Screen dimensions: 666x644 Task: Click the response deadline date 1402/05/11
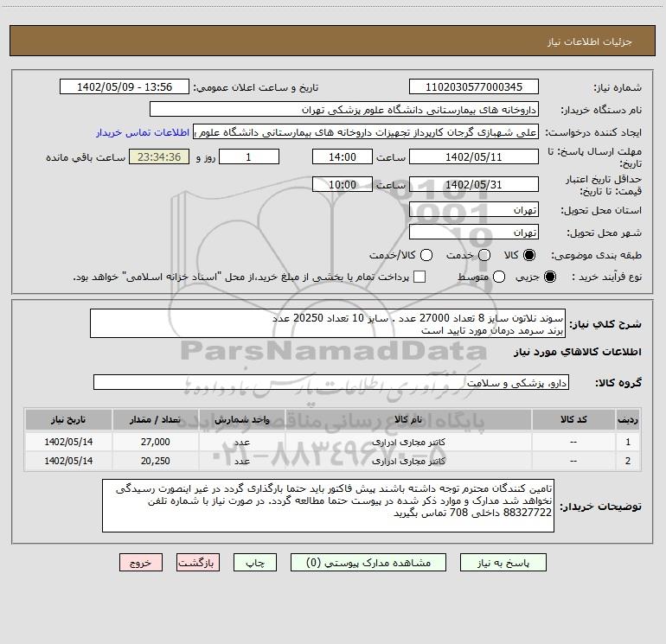(x=474, y=156)
